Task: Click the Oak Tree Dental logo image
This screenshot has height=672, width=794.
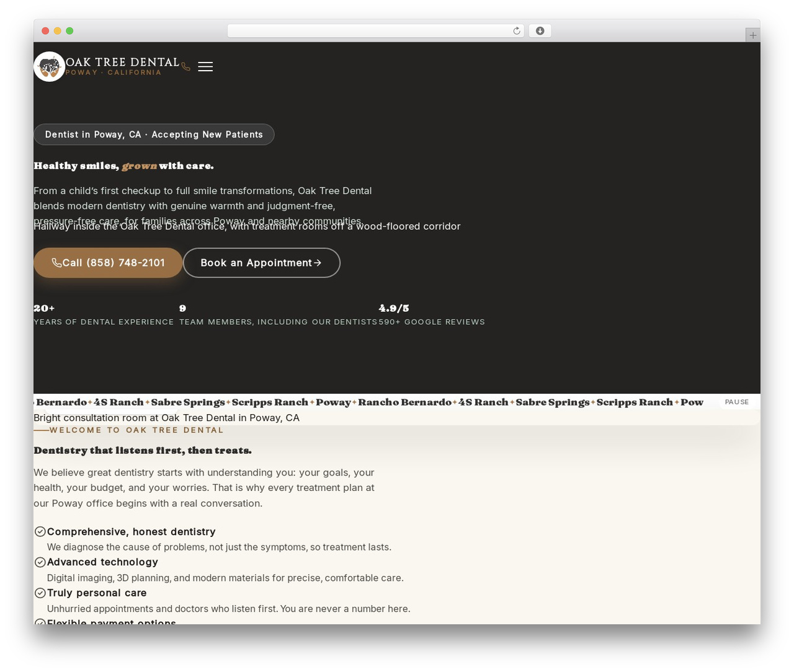Action: point(50,66)
